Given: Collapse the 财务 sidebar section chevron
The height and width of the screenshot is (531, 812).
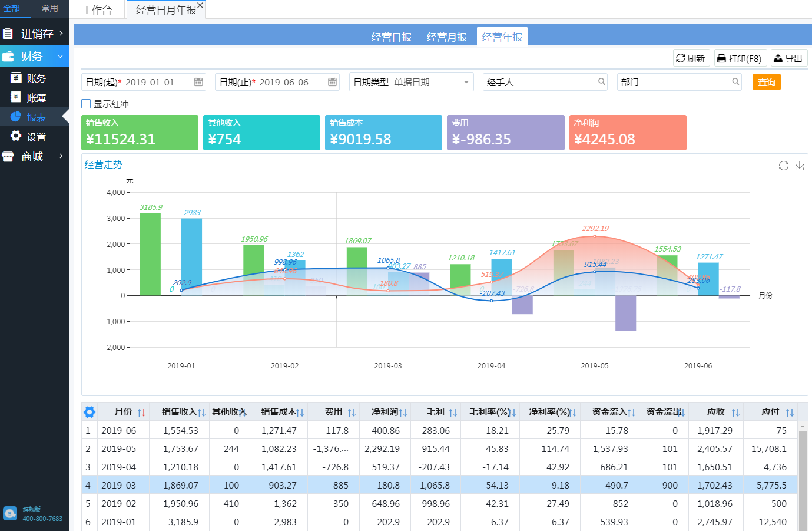Looking at the screenshot, I should pos(60,57).
